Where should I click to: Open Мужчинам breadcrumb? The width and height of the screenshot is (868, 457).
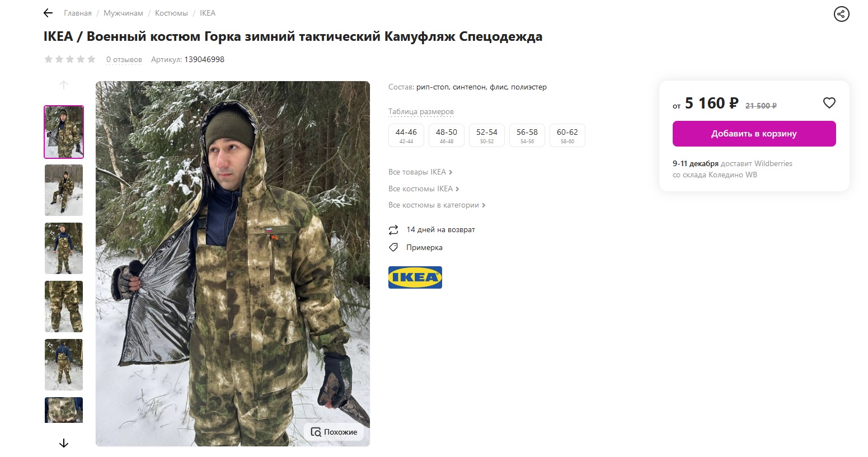123,13
